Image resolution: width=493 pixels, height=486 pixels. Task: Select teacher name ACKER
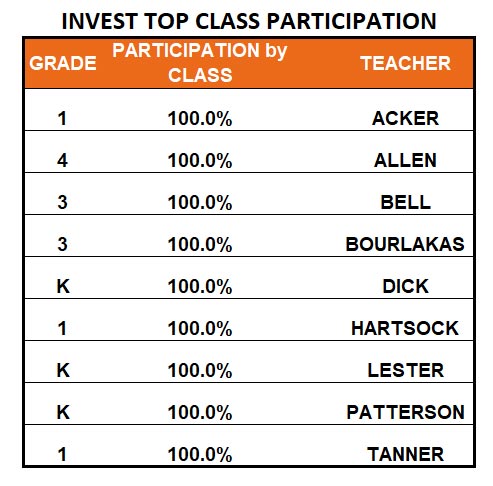click(x=405, y=118)
